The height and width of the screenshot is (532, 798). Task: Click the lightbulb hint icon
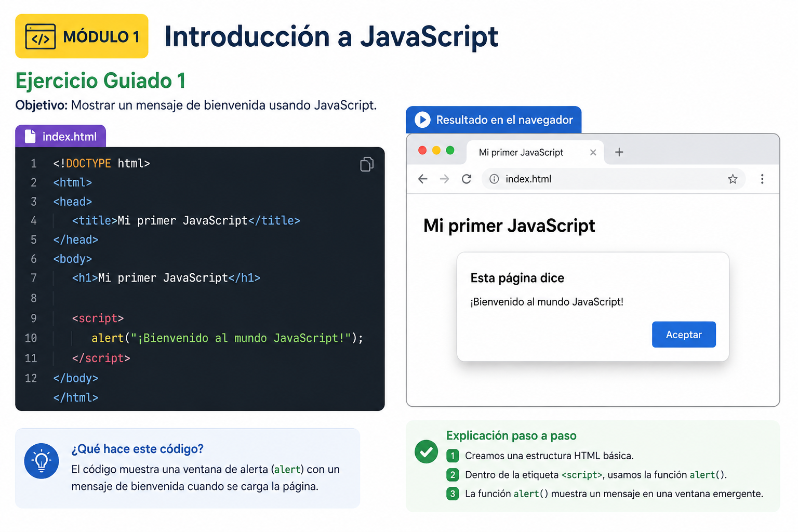pyautogui.click(x=42, y=461)
